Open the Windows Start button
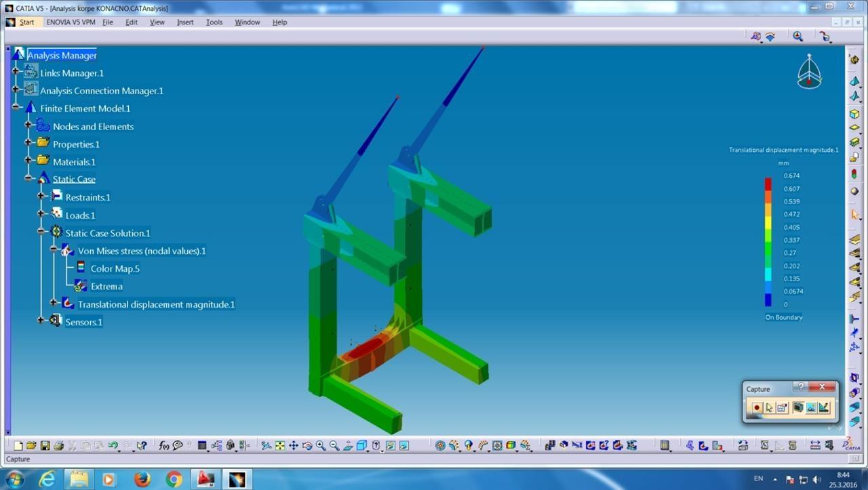Image resolution: width=868 pixels, height=490 pixels. point(14,479)
